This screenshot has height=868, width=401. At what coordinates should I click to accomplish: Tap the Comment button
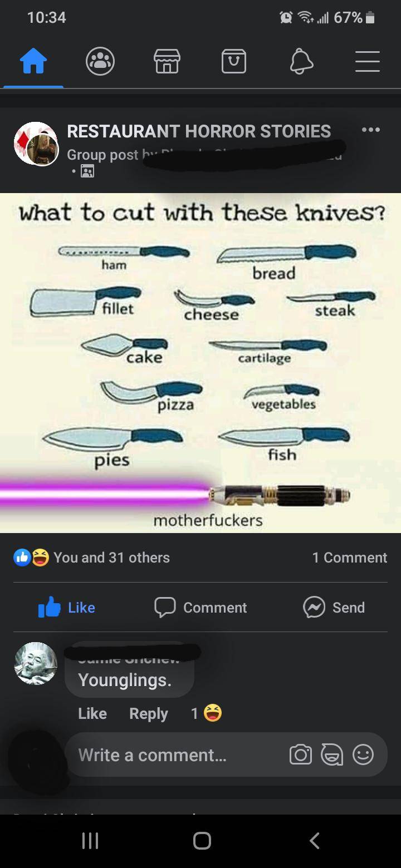[x=200, y=608]
